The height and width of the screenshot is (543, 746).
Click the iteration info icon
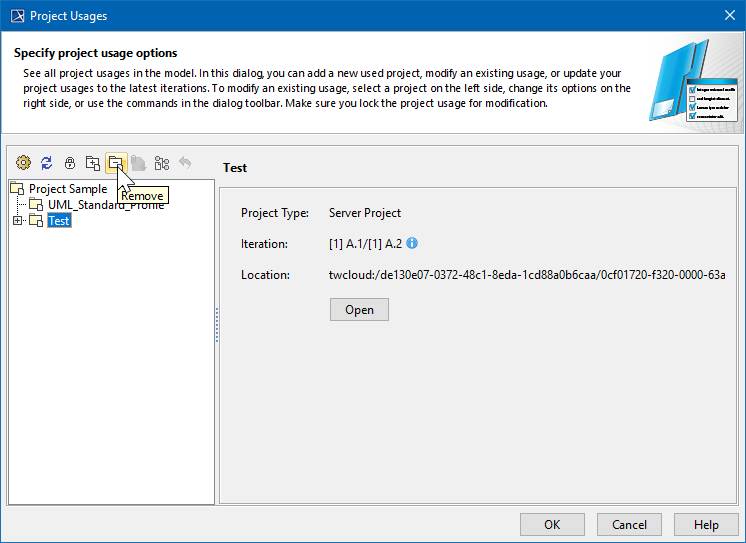[412, 243]
